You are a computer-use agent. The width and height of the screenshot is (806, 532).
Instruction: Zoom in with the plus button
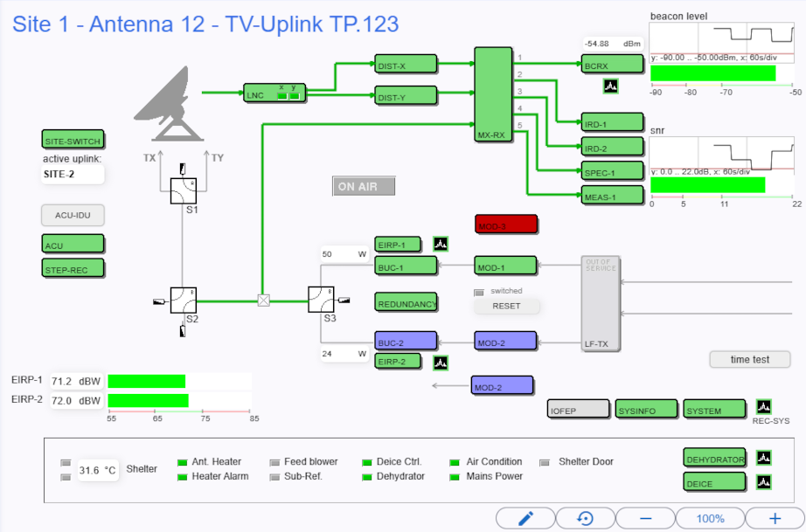(x=775, y=518)
